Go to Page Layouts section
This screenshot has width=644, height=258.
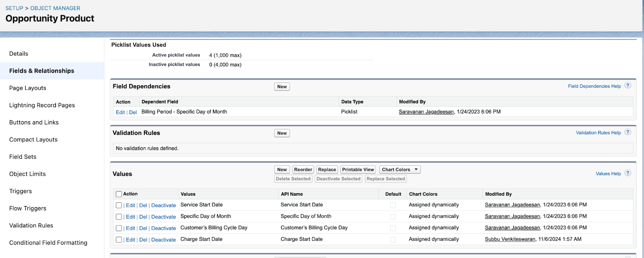pyautogui.click(x=28, y=88)
